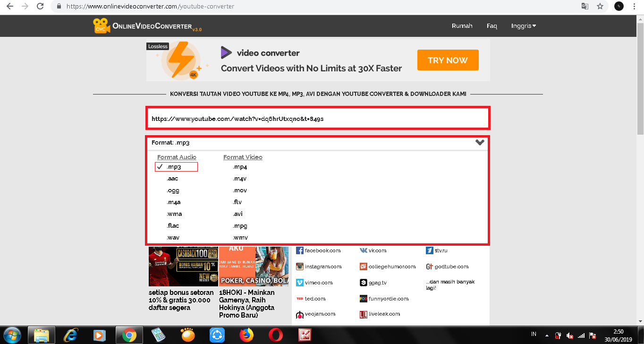The height and width of the screenshot is (344, 644).
Task: Go back with the browser back arrow
Action: coord(10,7)
